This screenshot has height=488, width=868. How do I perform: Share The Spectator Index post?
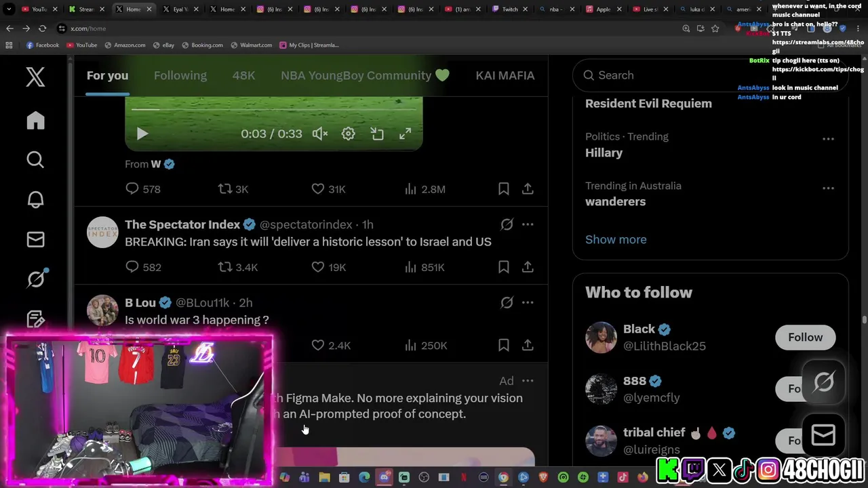click(528, 267)
